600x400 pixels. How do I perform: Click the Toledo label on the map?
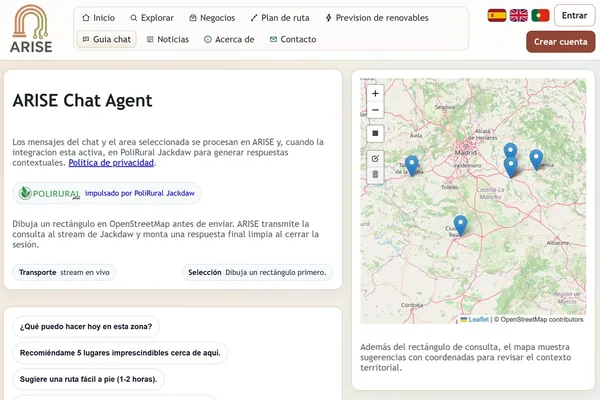[x=450, y=187]
